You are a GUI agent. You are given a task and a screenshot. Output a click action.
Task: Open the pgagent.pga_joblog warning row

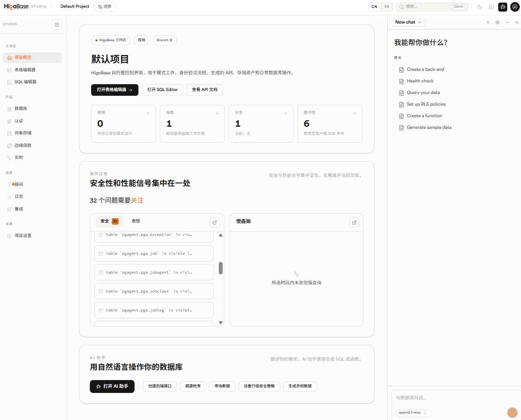(x=154, y=310)
